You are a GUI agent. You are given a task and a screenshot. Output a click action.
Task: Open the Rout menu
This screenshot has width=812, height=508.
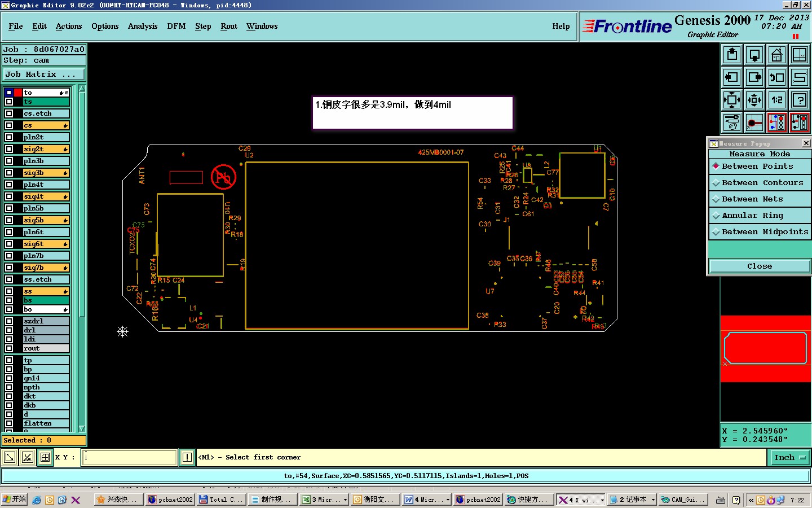(229, 26)
